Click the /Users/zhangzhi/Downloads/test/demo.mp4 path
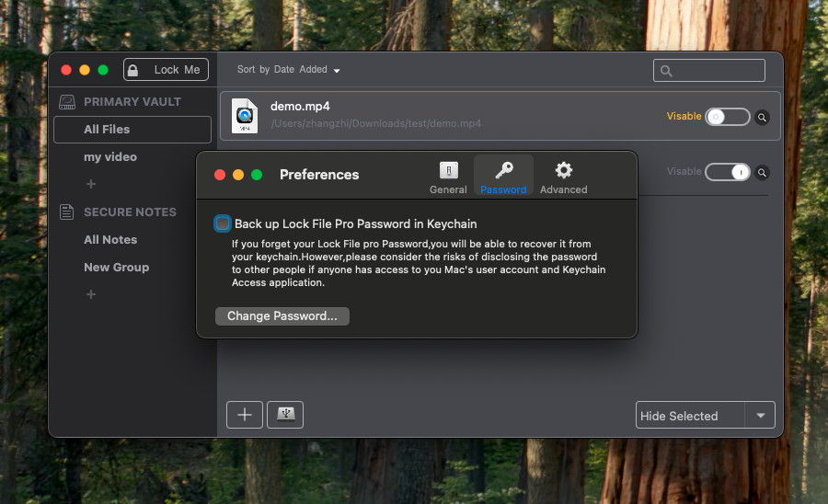Screen dimensions: 828x504 tap(375, 123)
